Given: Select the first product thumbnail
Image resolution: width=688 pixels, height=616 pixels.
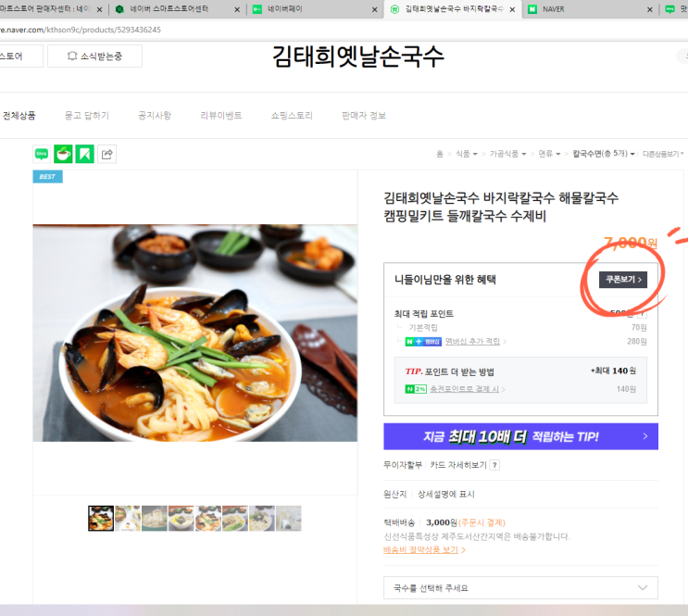Looking at the screenshot, I should pos(101,518).
